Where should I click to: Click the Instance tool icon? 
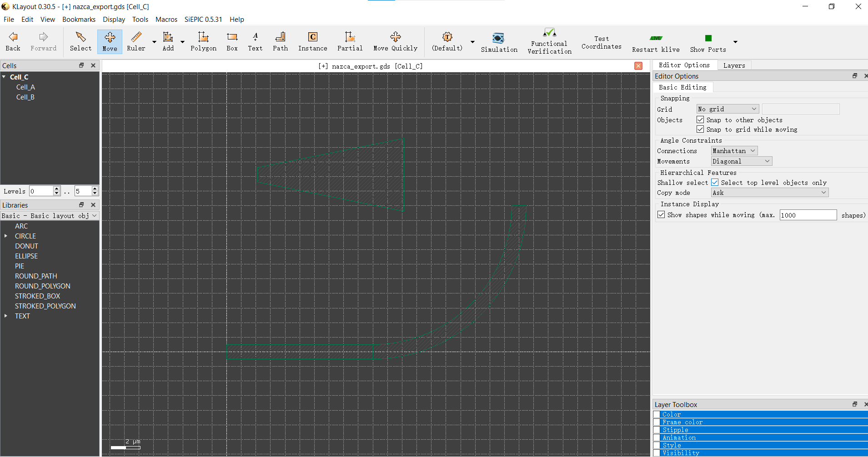pyautogui.click(x=312, y=41)
